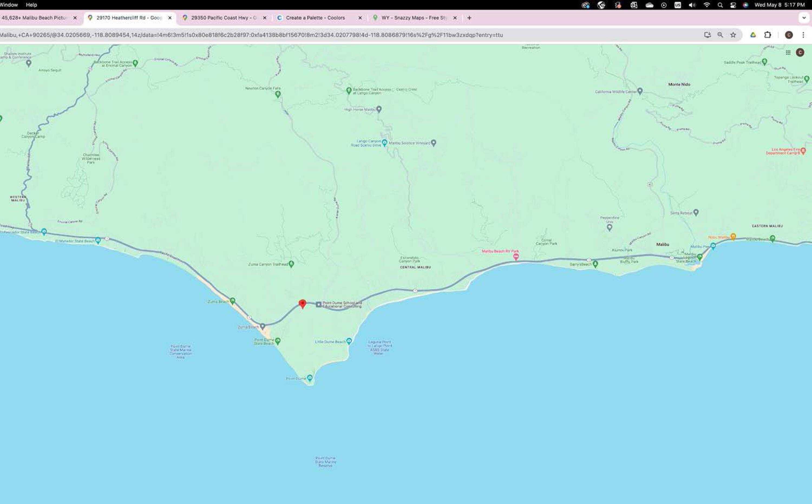Open macOS Control Center in menu bar
Viewport: 812px width, 504px height.
[733, 5]
